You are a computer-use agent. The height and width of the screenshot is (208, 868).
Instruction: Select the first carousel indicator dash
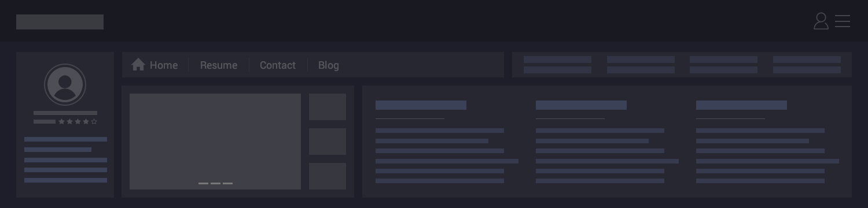point(203,183)
